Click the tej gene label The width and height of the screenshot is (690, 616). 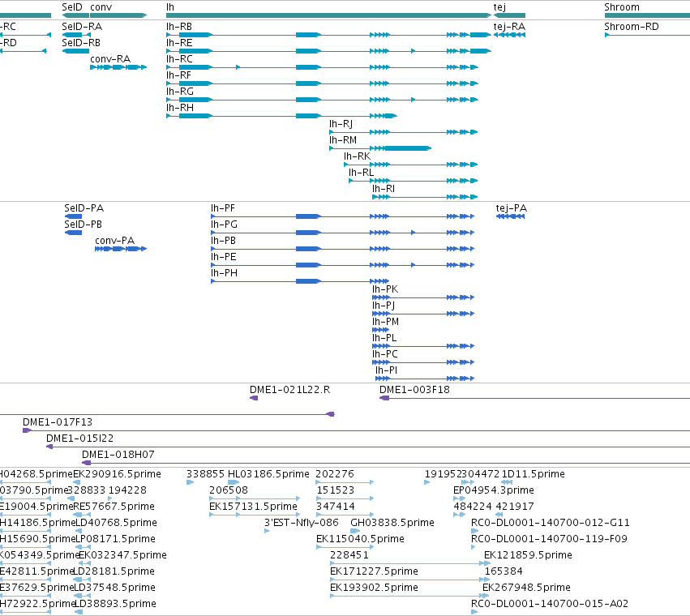(499, 7)
